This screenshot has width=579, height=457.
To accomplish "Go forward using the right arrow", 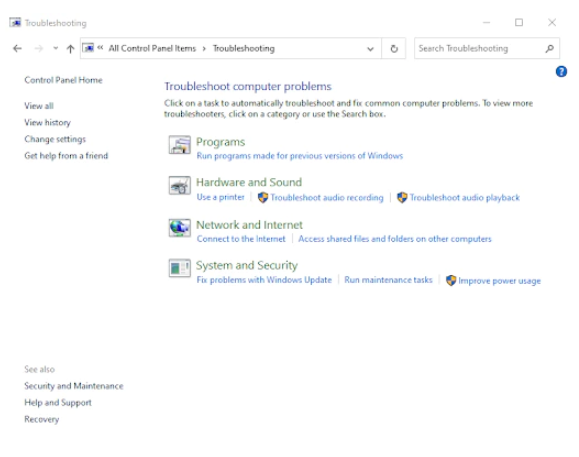I will click(38, 48).
